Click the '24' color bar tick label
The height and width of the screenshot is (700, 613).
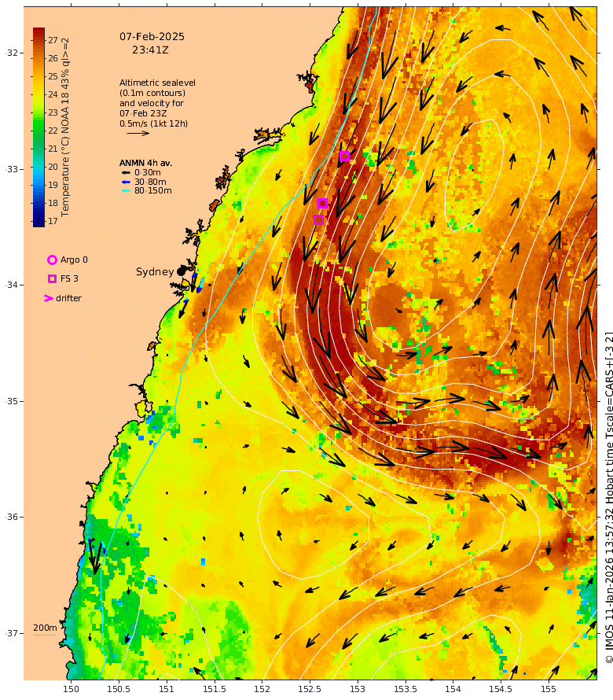pos(53,94)
